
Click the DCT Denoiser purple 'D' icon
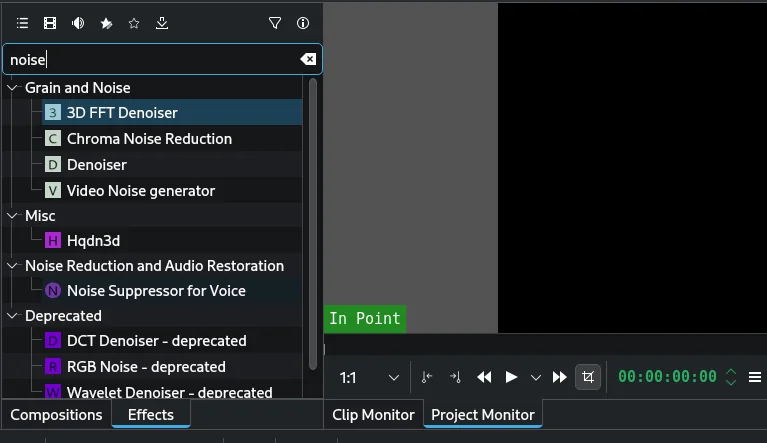point(53,341)
